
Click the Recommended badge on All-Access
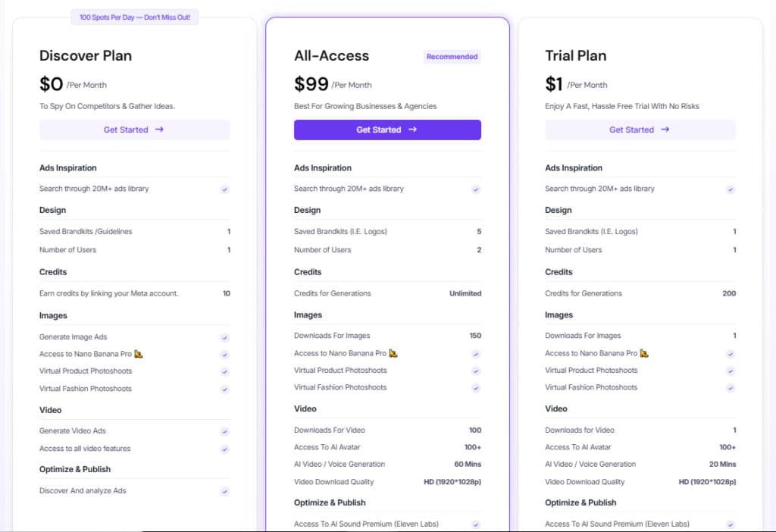coord(452,56)
